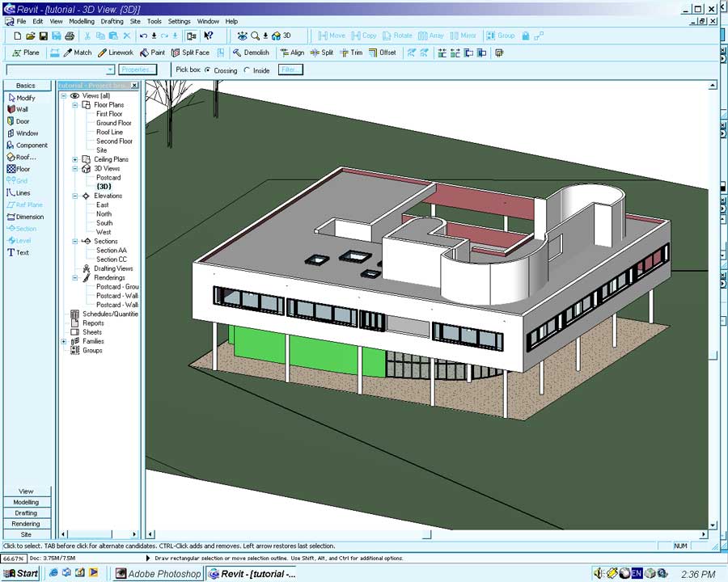
Task: Click the EN language indicator in tray
Action: click(637, 574)
